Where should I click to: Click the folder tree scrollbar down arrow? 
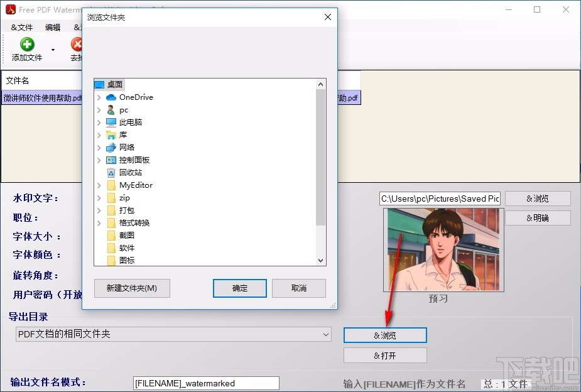(320, 260)
